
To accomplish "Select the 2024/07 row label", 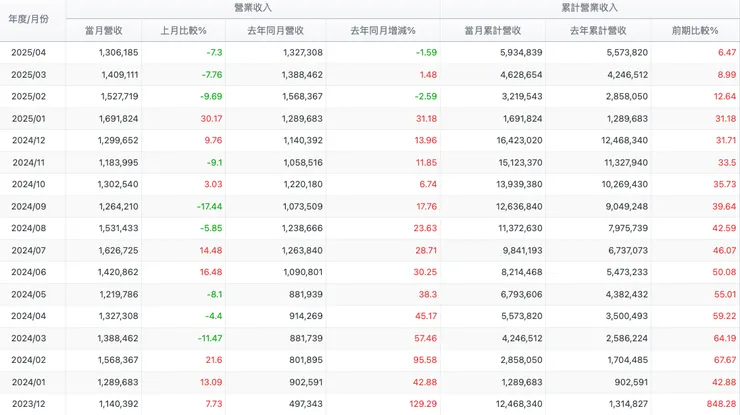I will click(x=29, y=250).
